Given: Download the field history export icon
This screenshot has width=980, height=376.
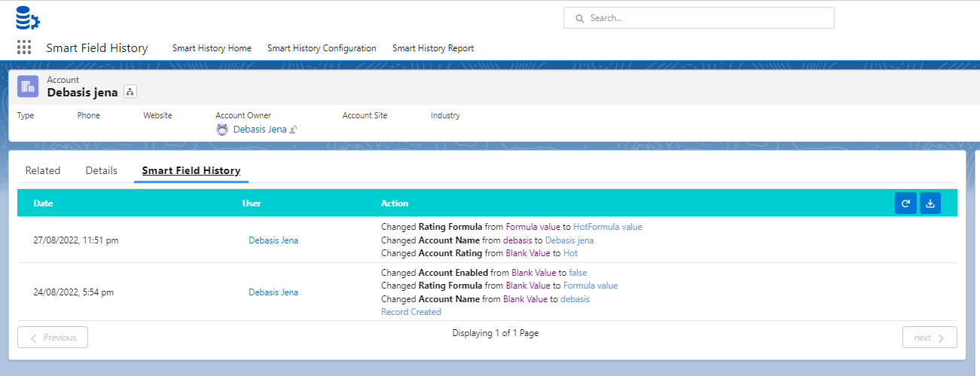Looking at the screenshot, I should (930, 203).
